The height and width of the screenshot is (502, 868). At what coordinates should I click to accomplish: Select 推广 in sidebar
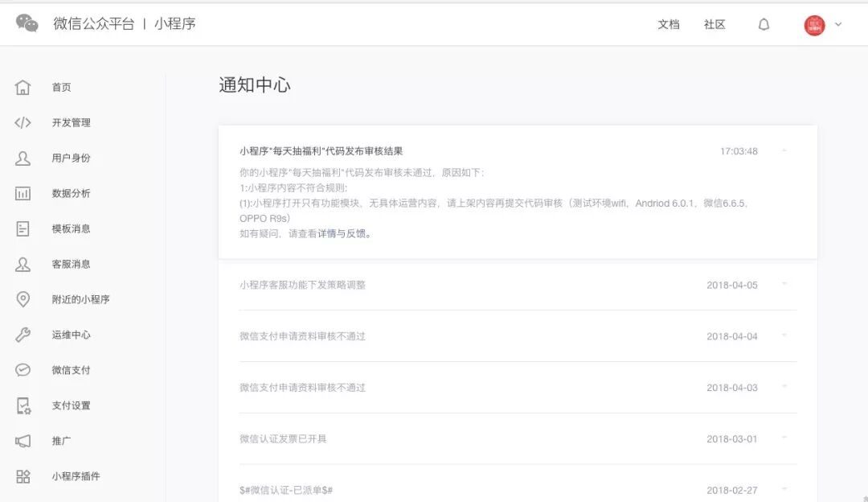coord(61,441)
